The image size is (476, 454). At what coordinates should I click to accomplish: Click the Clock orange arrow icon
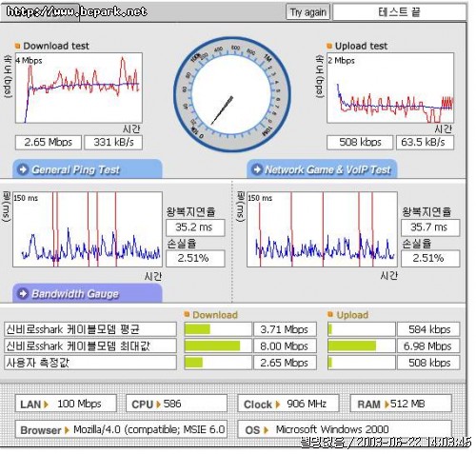click(278, 405)
